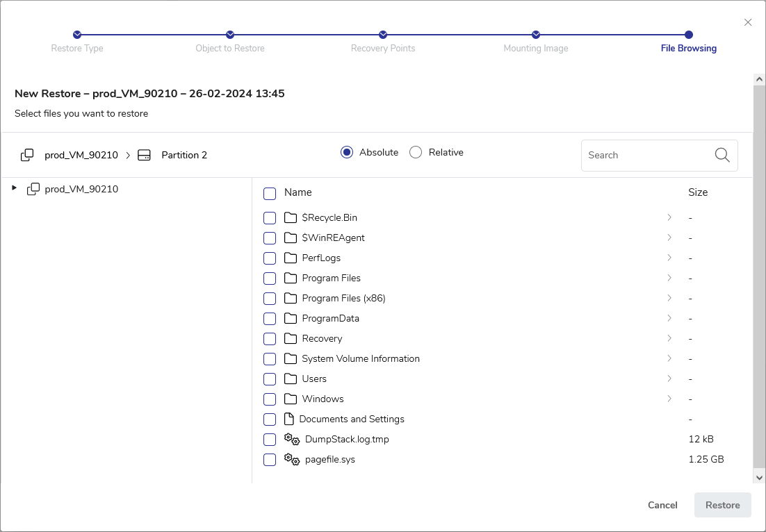Click the DumpStack.log.tmp gear icon
This screenshot has height=532, width=766.
click(292, 440)
